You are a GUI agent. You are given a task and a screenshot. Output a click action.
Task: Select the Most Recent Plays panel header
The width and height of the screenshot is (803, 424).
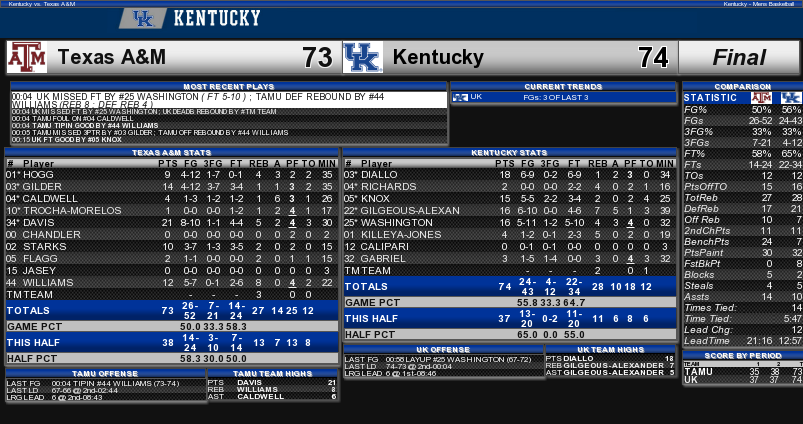(x=229, y=87)
